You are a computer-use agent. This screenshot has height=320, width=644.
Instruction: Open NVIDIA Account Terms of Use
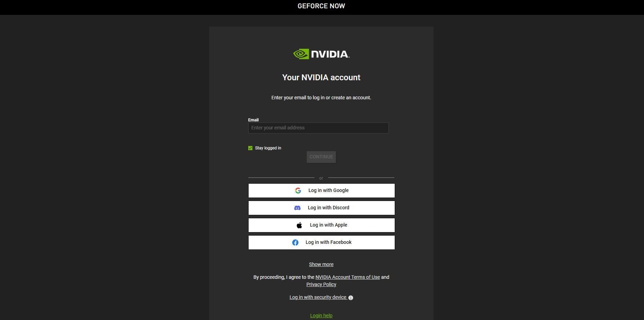(x=347, y=277)
